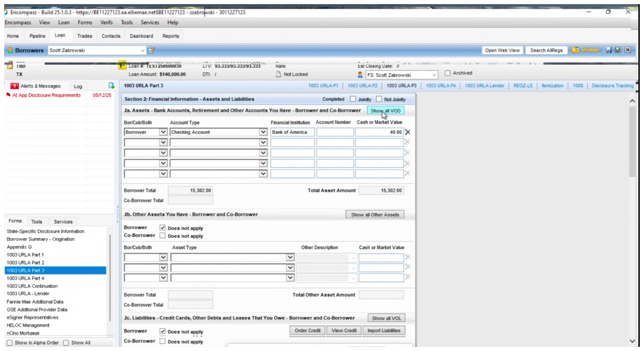Click the lock icon beside Not Locked
Image resolution: width=644 pixels, height=351 pixels.
[278, 74]
